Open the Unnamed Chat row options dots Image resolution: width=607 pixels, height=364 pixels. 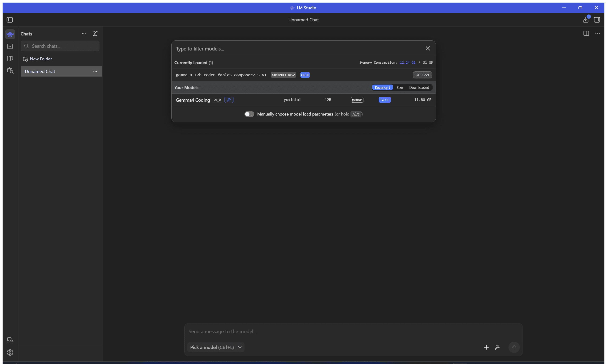(x=95, y=71)
